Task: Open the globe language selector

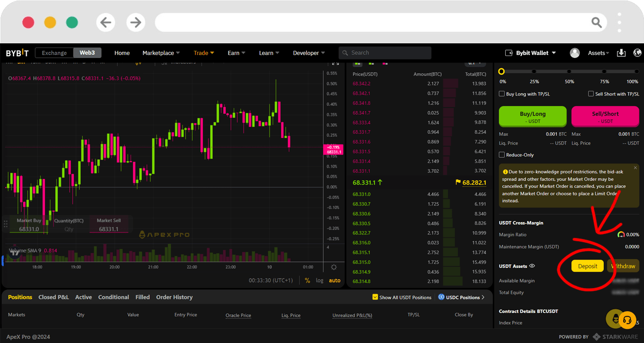Action: pos(637,53)
